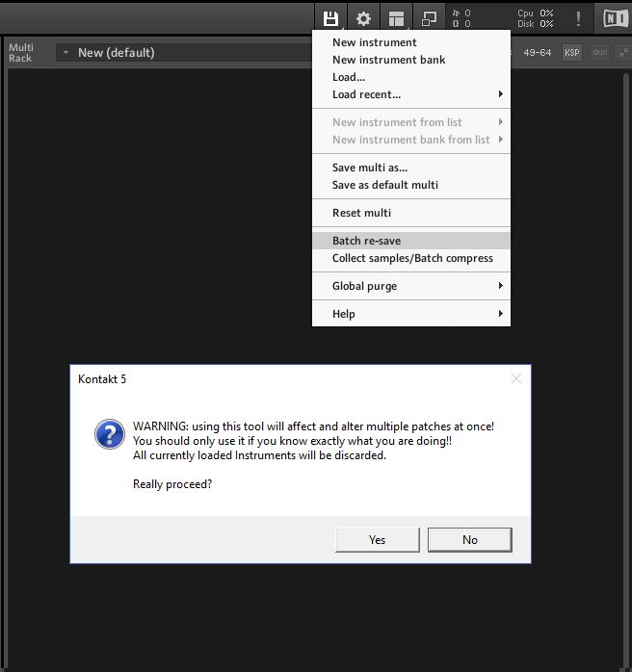Click the Disk usage readout

pyautogui.click(x=535, y=24)
